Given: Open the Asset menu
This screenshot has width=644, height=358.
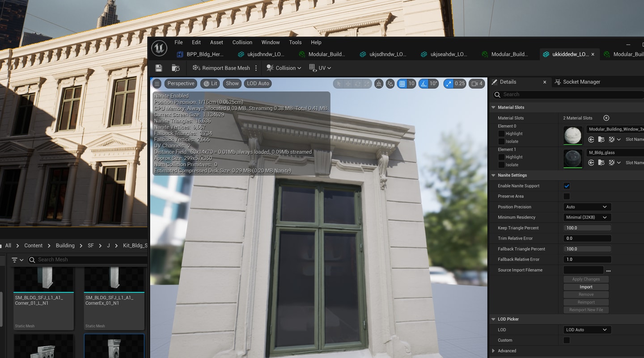Looking at the screenshot, I should 216,43.
